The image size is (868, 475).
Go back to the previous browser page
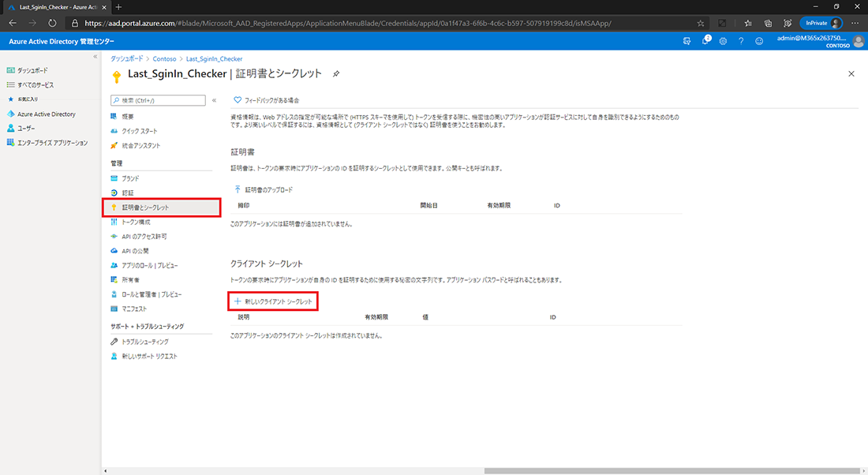coord(13,23)
